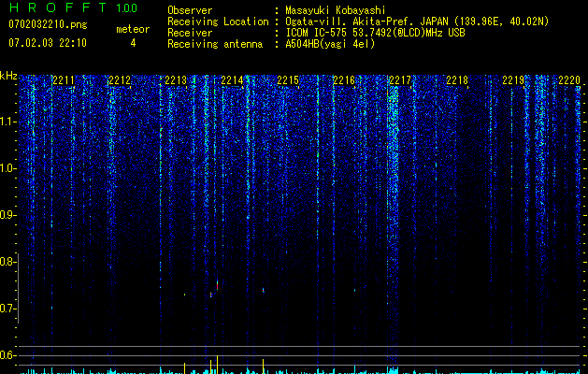
Task: Click the 0.6 kHz axis label
Action: click(8, 355)
